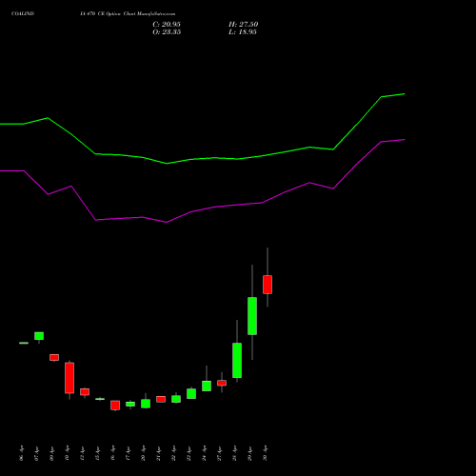Click the green upper band line
This screenshot has width=476, height=476.
coord(214,158)
